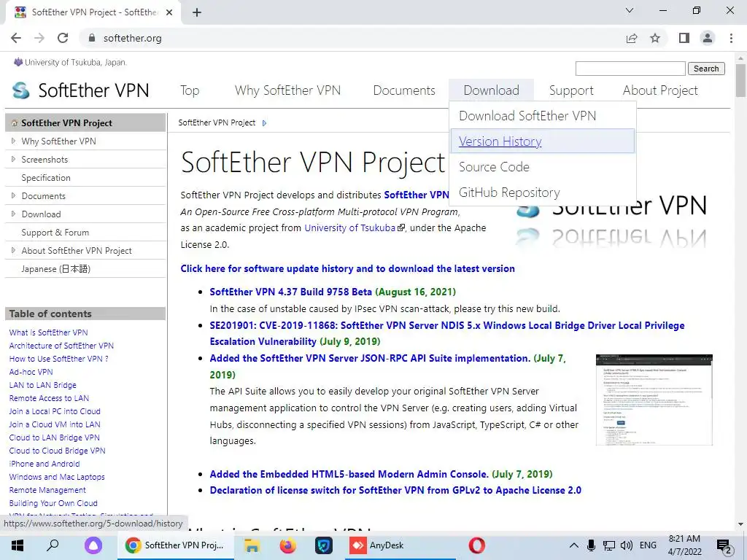Open notification center icon
This screenshot has height=560, width=747.
724,547
